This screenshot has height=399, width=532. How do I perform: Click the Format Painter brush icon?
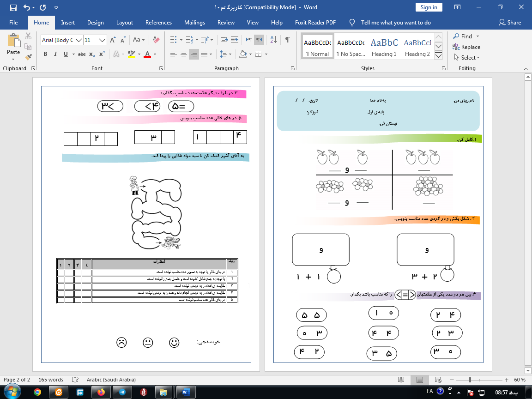pos(28,57)
